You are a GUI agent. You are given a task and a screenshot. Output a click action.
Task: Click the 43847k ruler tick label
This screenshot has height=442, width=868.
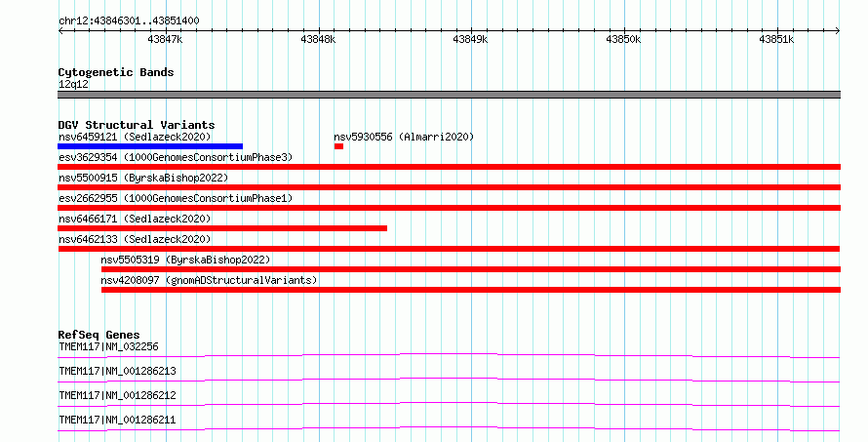165,39
